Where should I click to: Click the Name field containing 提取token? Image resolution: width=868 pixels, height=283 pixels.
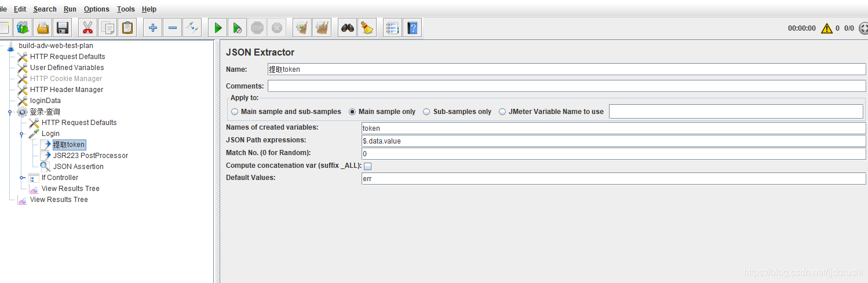[x=567, y=69]
